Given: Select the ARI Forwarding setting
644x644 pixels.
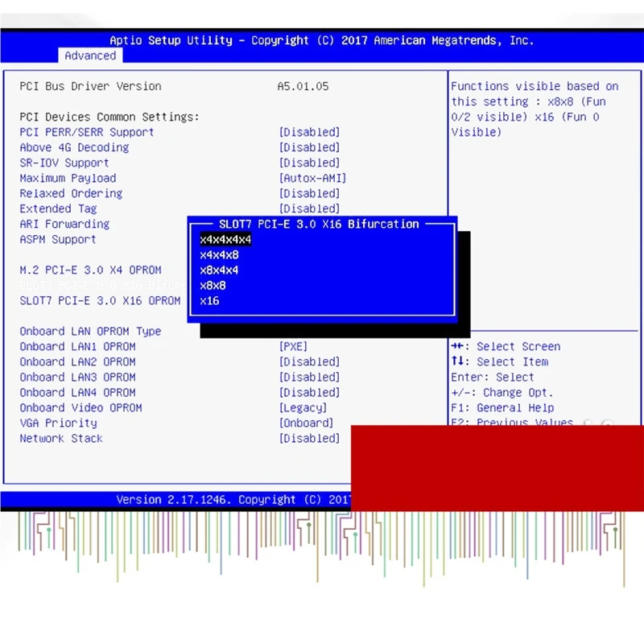Looking at the screenshot, I should (x=64, y=225).
